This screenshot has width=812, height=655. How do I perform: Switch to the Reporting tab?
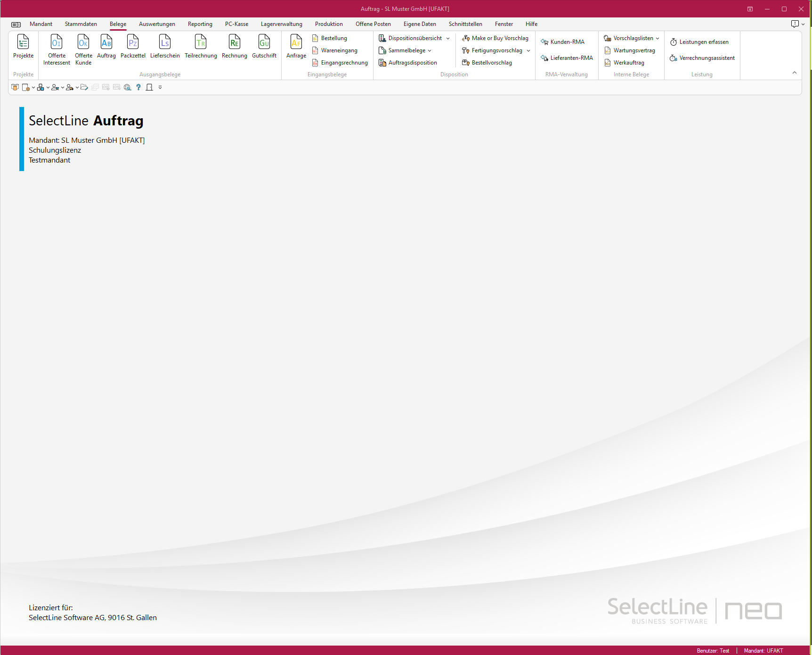[200, 24]
